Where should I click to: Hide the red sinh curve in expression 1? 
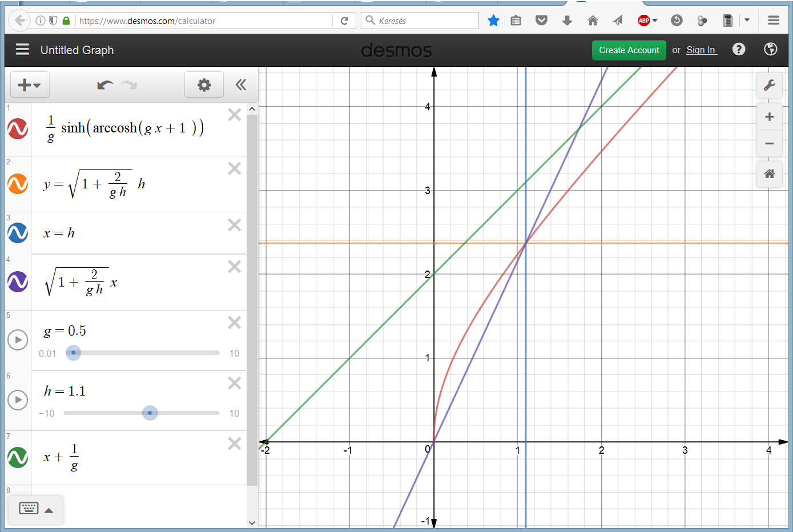pyautogui.click(x=18, y=129)
